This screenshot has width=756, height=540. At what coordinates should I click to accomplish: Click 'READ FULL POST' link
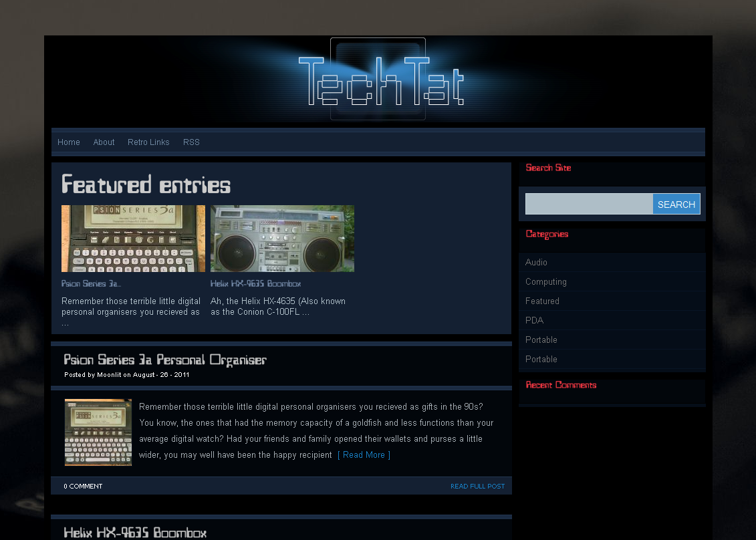[x=477, y=486]
